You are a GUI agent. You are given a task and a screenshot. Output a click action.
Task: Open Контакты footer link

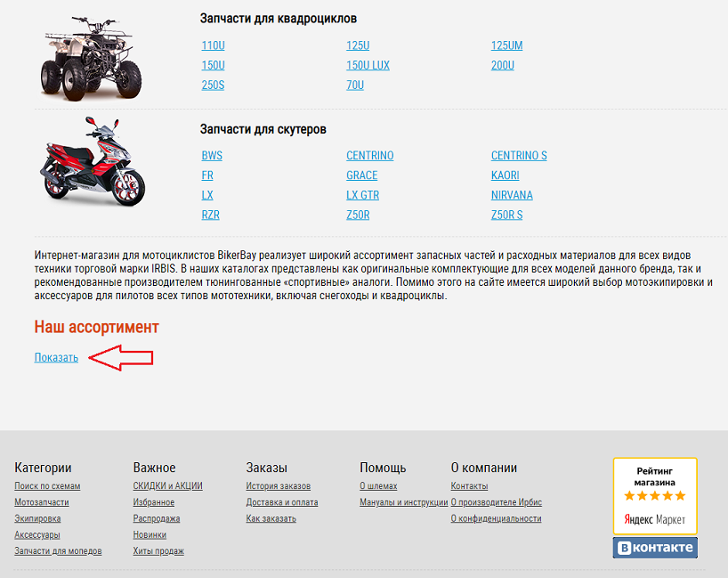[x=469, y=486]
